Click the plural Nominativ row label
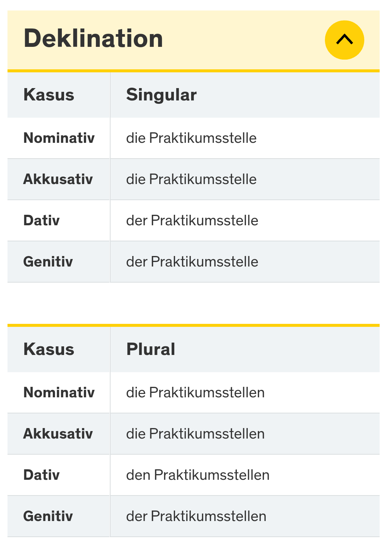This screenshot has width=392, height=548. [59, 392]
